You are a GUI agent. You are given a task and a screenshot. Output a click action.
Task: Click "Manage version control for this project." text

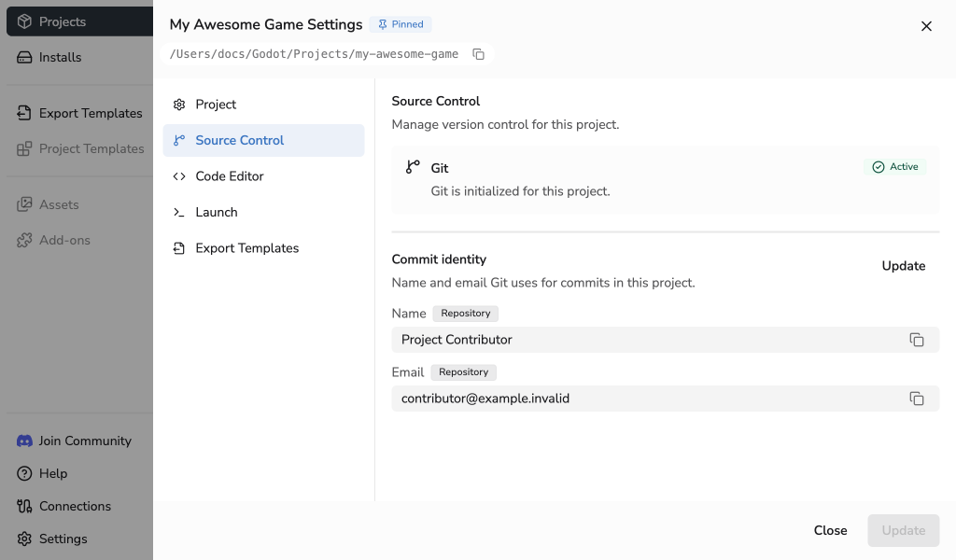(x=505, y=124)
